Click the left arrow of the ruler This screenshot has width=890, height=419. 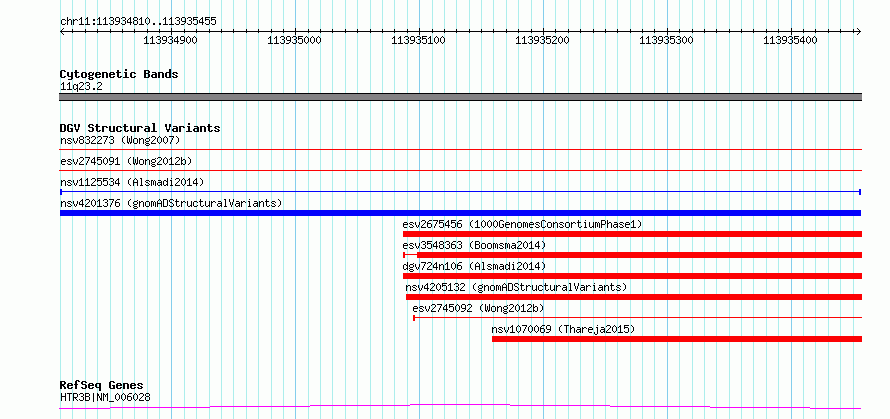pyautogui.click(x=62, y=31)
